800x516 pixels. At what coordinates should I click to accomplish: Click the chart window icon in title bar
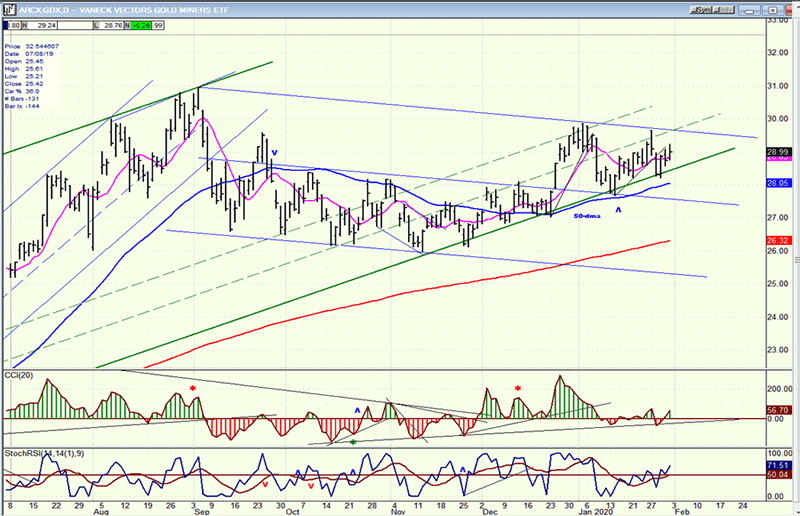7,6
